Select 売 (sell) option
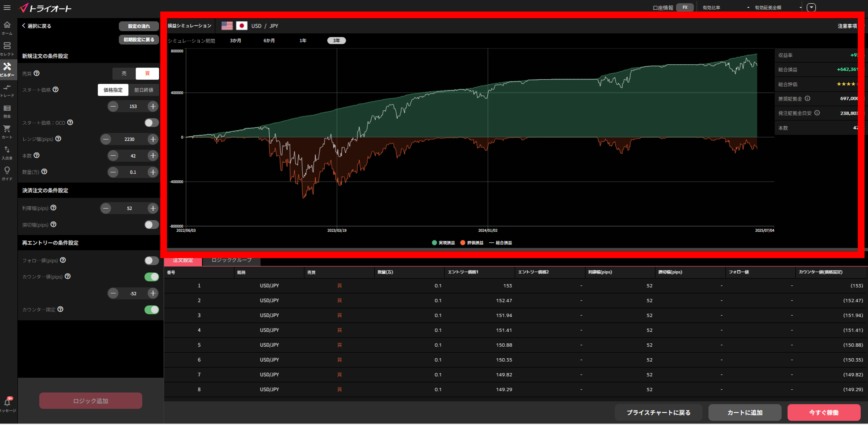Viewport: 868px width, 425px height. click(124, 73)
